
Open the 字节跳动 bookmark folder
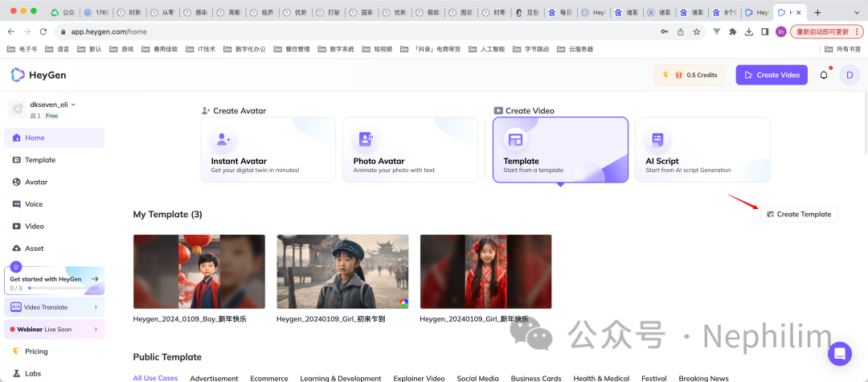(531, 49)
